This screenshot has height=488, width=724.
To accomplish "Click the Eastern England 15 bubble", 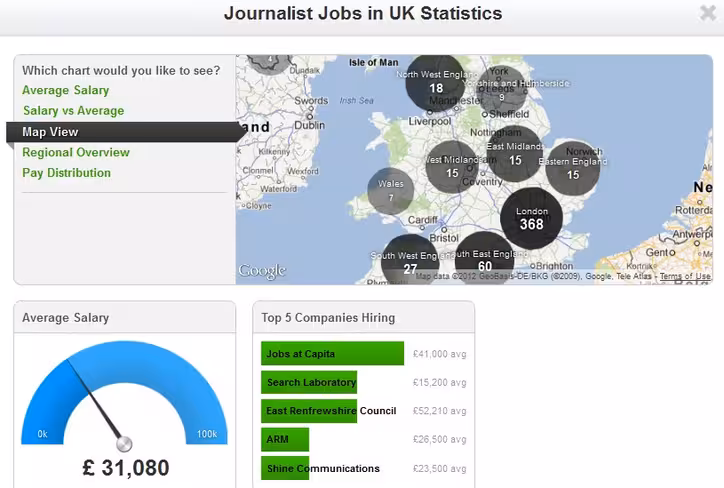I will coord(573,168).
